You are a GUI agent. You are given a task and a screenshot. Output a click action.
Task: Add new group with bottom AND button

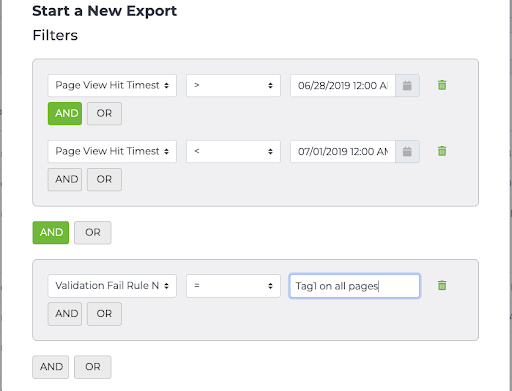coord(51,367)
